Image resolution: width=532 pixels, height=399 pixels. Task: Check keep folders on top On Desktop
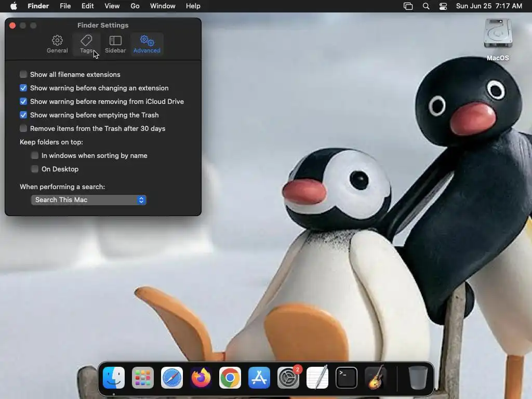[x=35, y=169]
